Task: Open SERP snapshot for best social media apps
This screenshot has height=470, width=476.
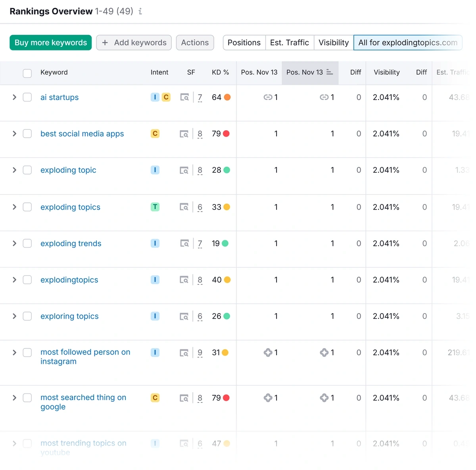Action: [x=184, y=134]
